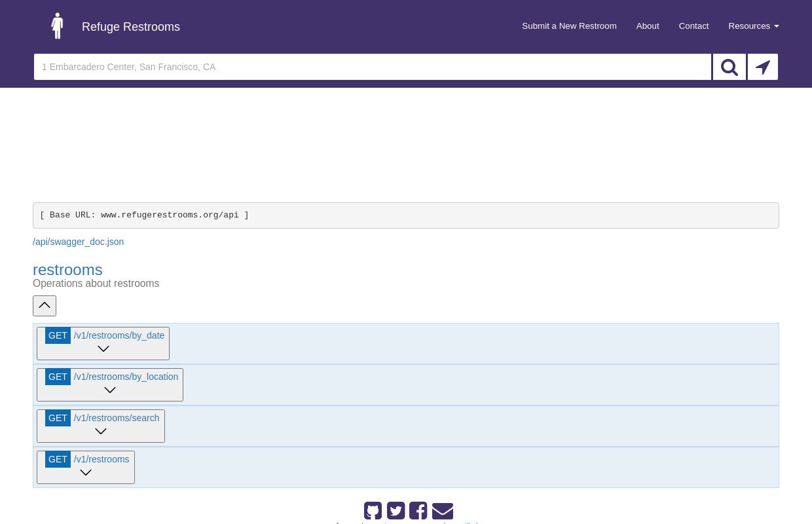Click the /v1/restrooms/by_date path text
Viewport: 812px width, 524px height.
(x=119, y=335)
